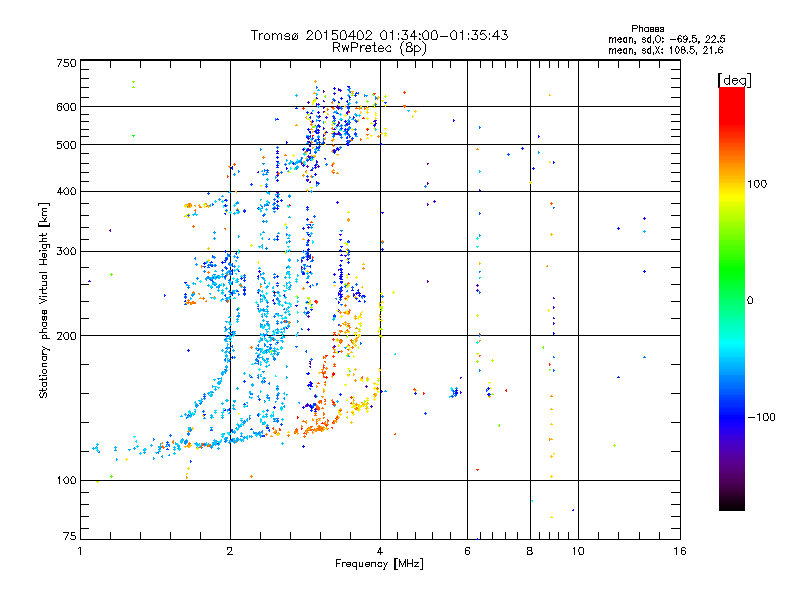Click the '75' height axis tick label
This screenshot has width=800, height=600.
[x=70, y=536]
